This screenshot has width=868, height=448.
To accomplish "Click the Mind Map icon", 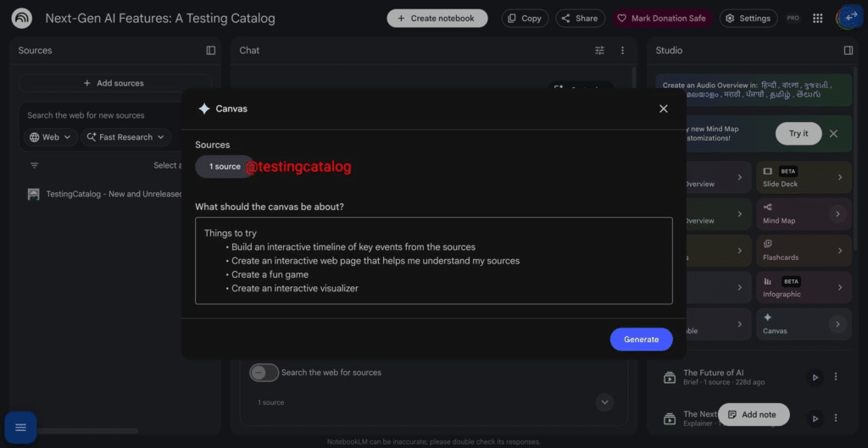I will click(x=767, y=207).
